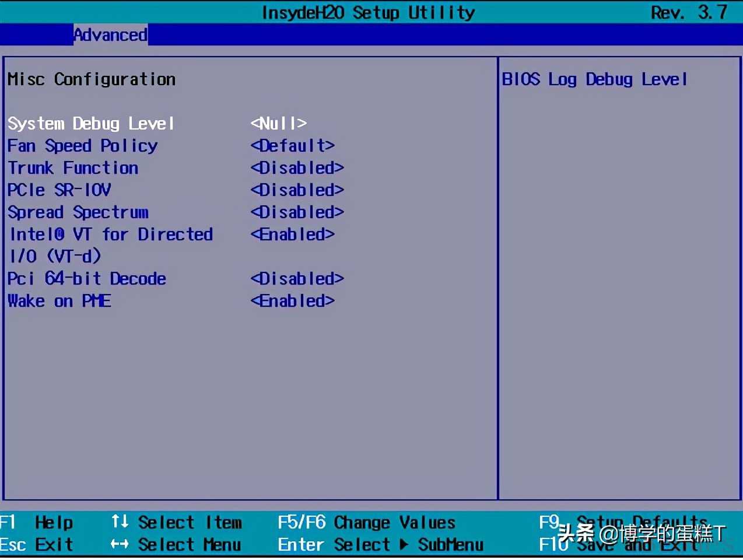Toggle Trunk Function Disabled value

click(297, 168)
